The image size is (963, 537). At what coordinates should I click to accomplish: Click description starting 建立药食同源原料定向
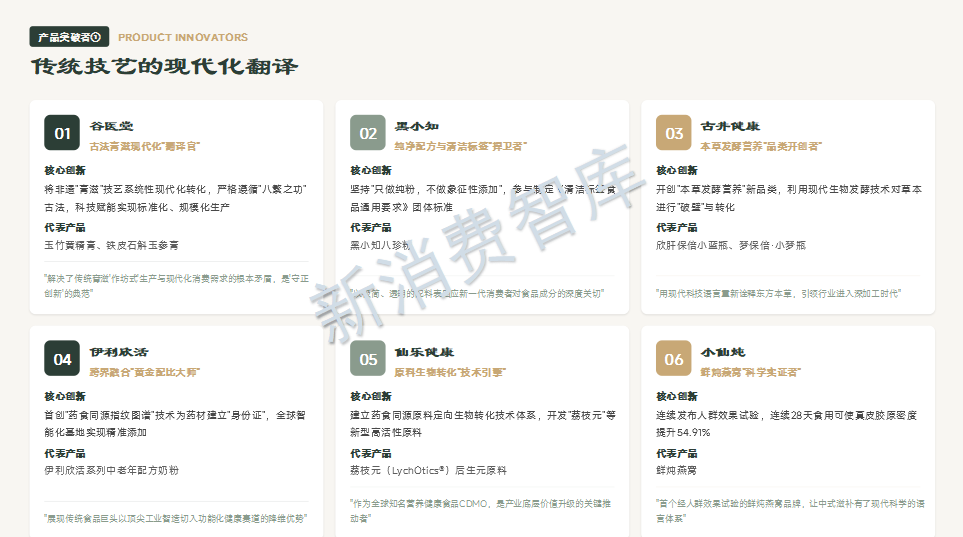pos(483,424)
